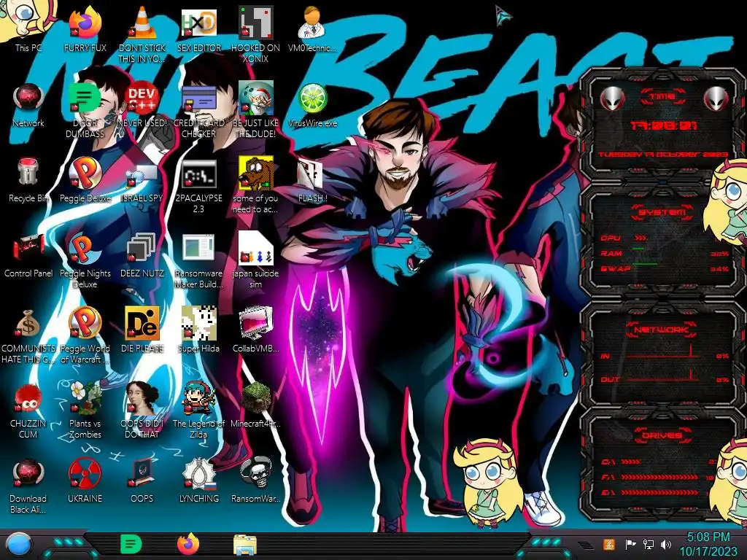The image size is (747, 560).
Task: Click the Java tray icon
Action: click(x=609, y=544)
